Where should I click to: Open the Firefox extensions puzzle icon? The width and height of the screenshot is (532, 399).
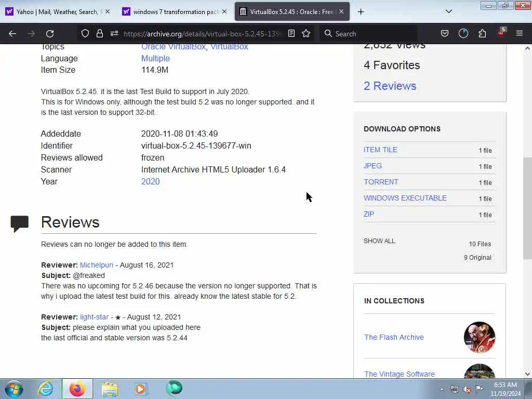[482, 33]
